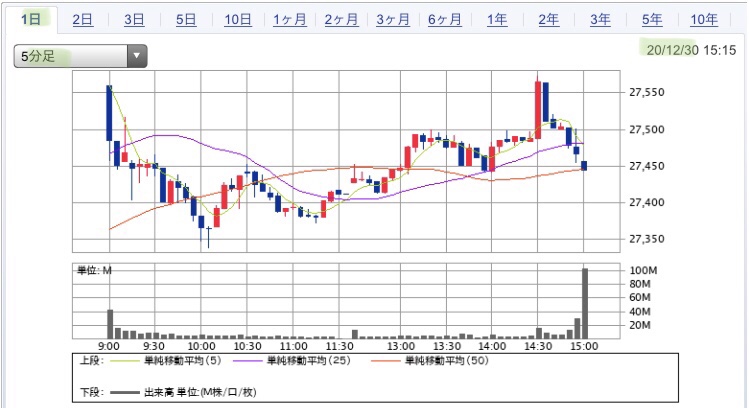
Task: Click the 27,500 price axis label
Action: tap(646, 129)
